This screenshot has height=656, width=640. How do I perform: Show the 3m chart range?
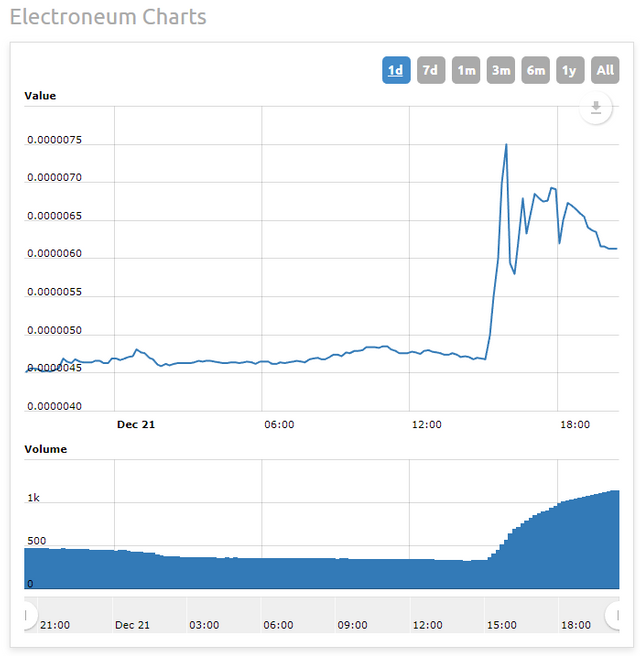(x=501, y=70)
